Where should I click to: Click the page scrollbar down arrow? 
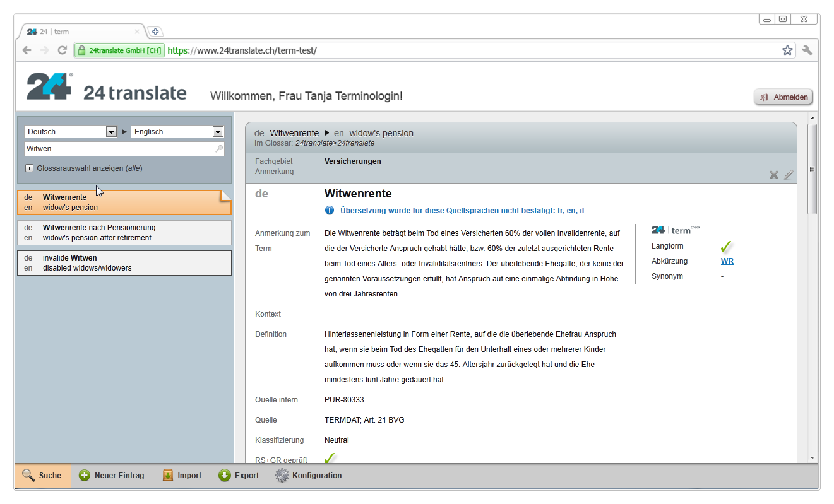[813, 458]
